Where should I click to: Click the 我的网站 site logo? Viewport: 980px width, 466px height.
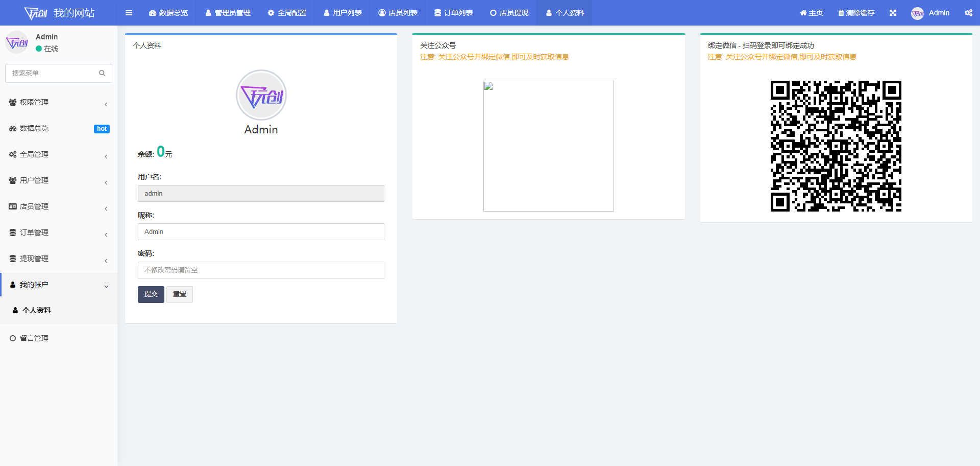[59, 13]
